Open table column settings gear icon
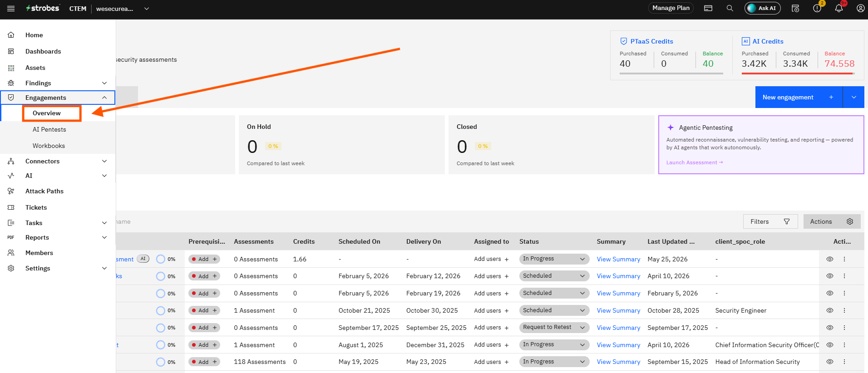The width and height of the screenshot is (868, 373). 850,221
